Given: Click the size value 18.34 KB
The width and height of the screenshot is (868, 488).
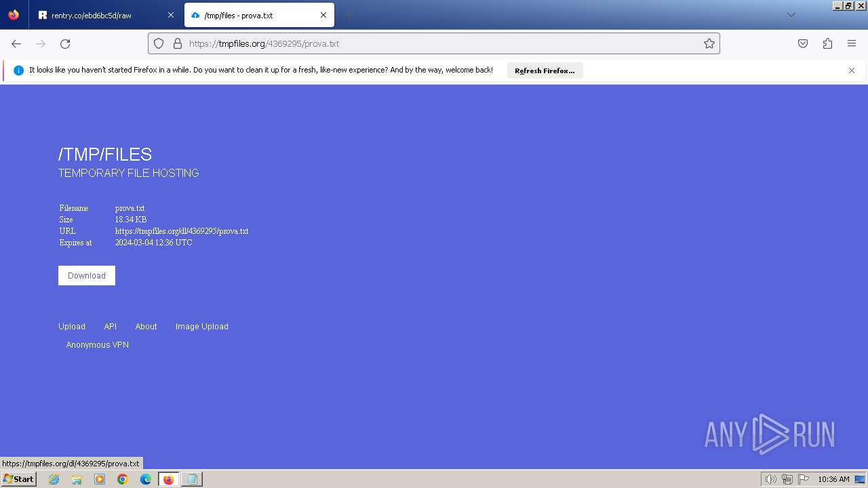Looking at the screenshot, I should (131, 220).
